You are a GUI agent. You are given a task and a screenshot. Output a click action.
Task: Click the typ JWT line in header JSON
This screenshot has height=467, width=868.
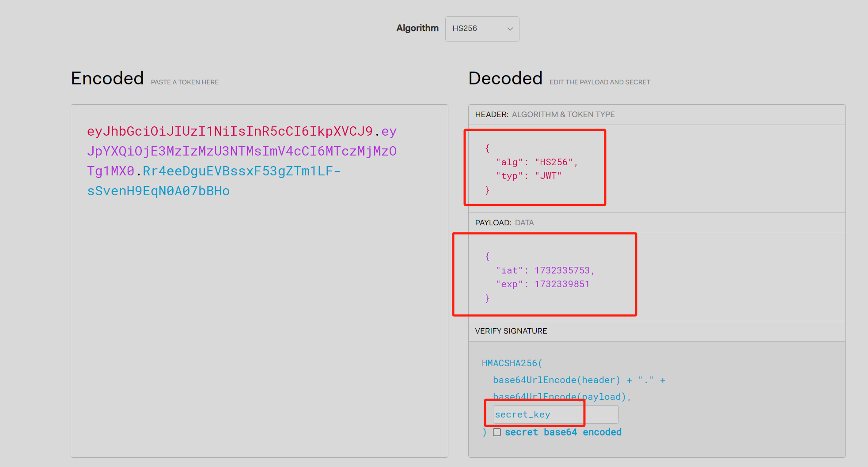(x=528, y=175)
